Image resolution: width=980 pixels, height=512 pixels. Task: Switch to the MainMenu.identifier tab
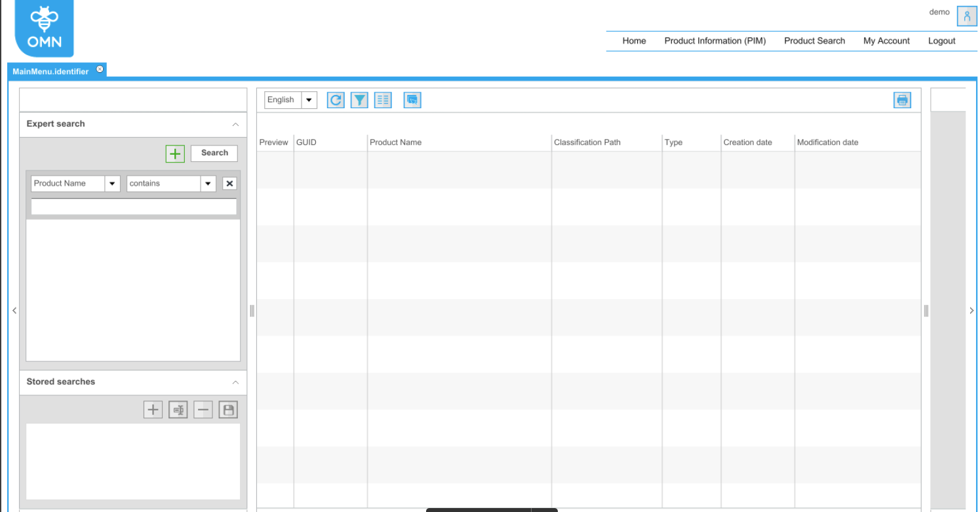(52, 71)
